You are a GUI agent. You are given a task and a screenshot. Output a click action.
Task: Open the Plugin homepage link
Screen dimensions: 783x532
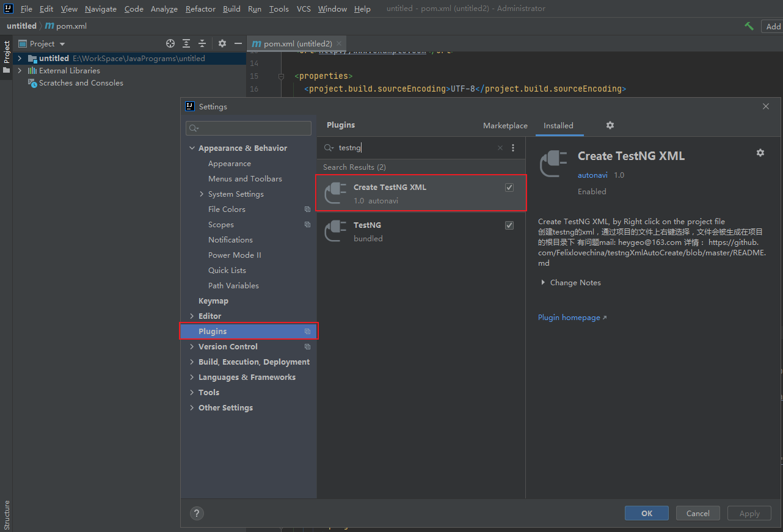(x=572, y=318)
